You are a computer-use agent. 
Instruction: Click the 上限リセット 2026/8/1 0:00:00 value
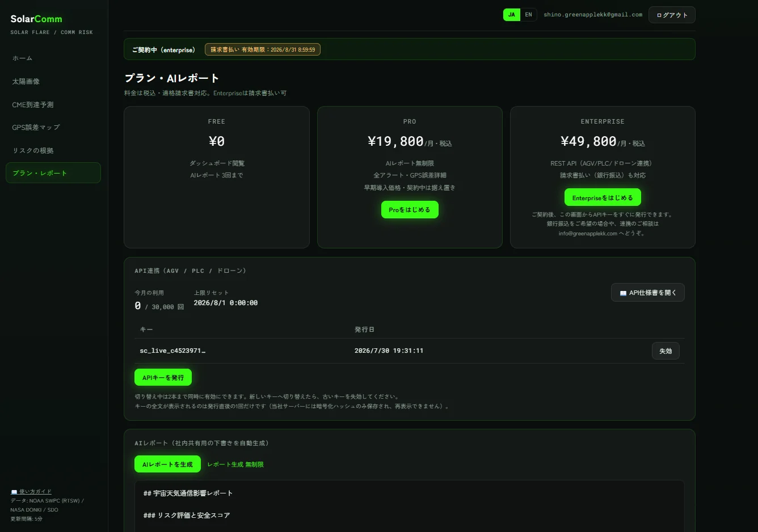tap(225, 303)
